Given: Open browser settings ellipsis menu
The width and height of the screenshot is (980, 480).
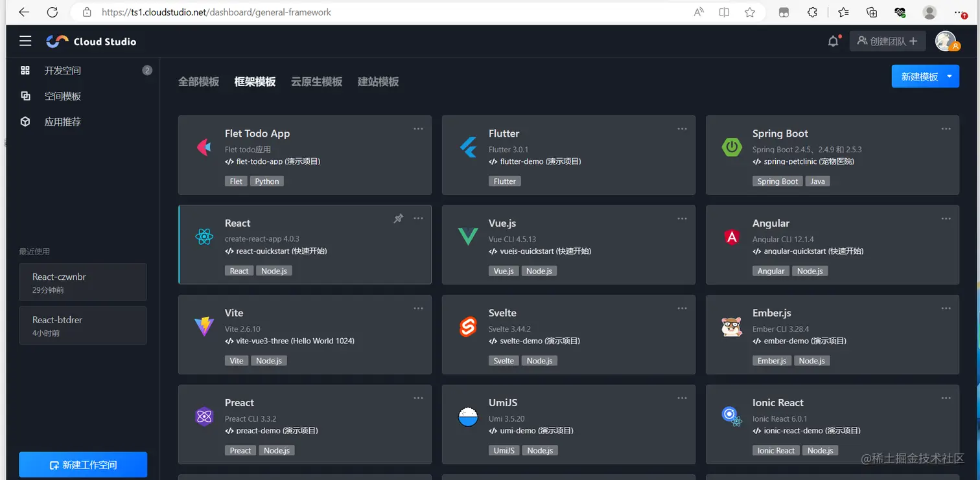Looking at the screenshot, I should point(959,12).
